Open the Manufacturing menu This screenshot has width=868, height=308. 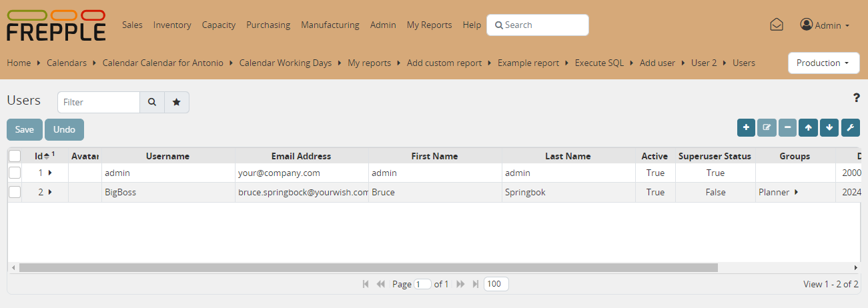pyautogui.click(x=330, y=25)
